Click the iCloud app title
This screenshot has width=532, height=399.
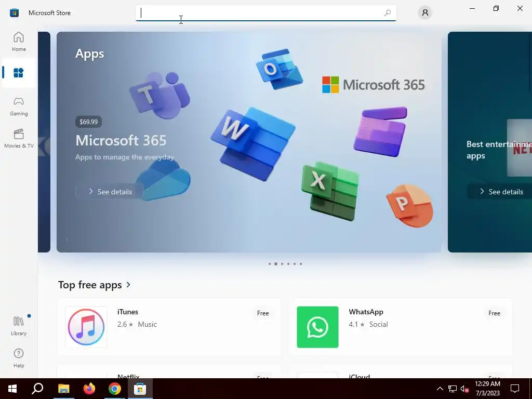tap(360, 377)
